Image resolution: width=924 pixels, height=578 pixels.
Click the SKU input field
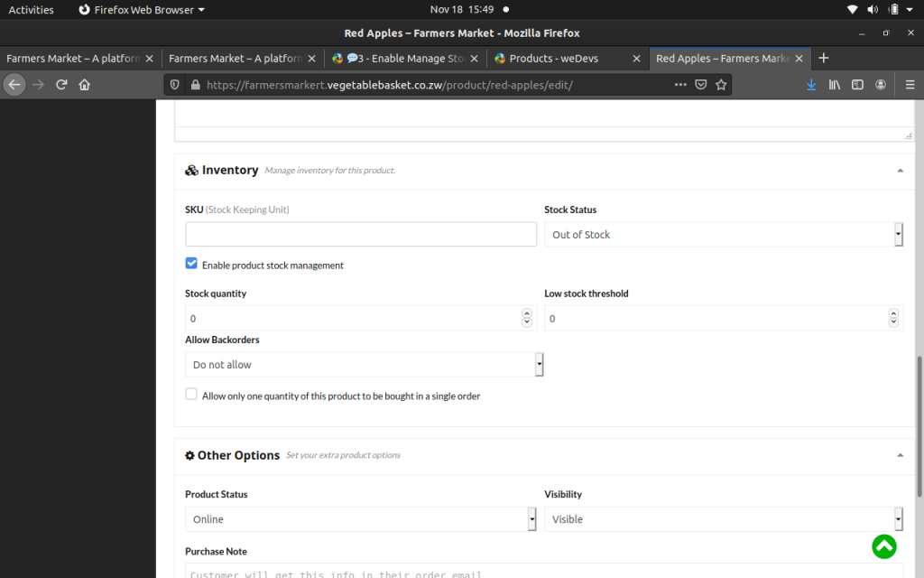coord(361,235)
